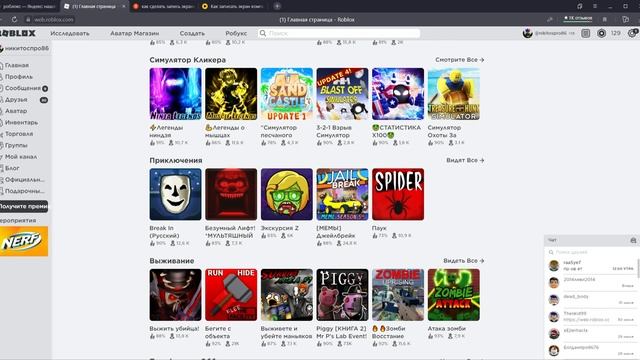Open the Робукс menu item

pos(236,33)
